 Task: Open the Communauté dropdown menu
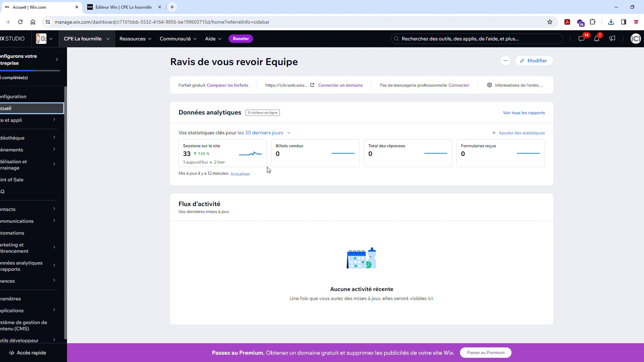click(178, 39)
